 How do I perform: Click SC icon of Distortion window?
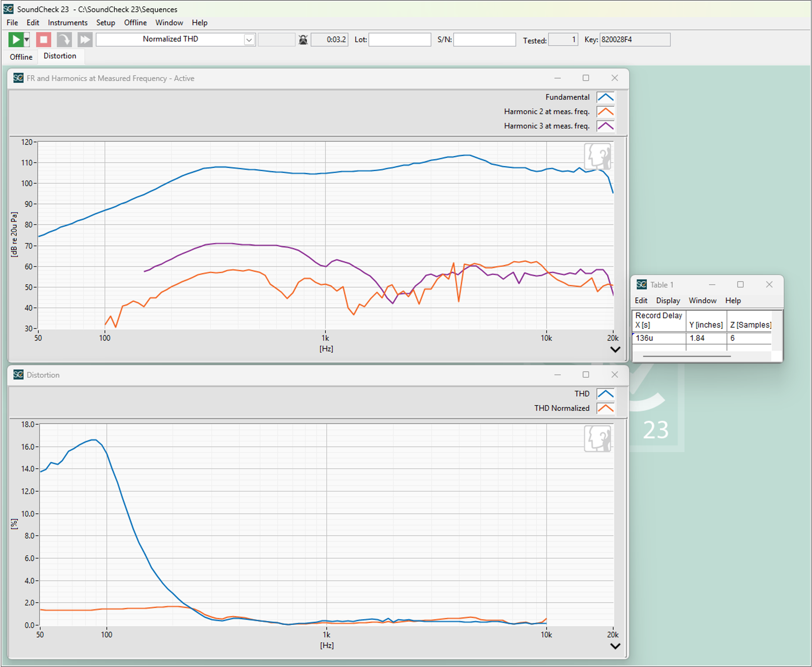(x=18, y=374)
